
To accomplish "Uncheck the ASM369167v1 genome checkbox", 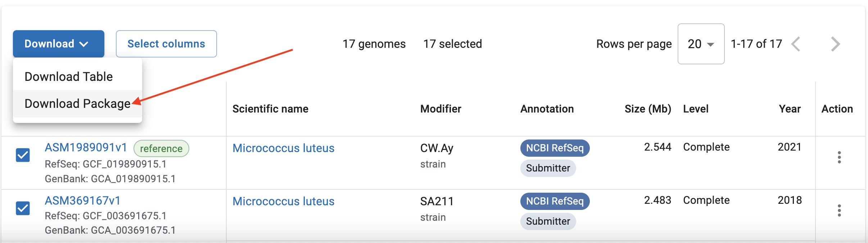I will [x=23, y=208].
